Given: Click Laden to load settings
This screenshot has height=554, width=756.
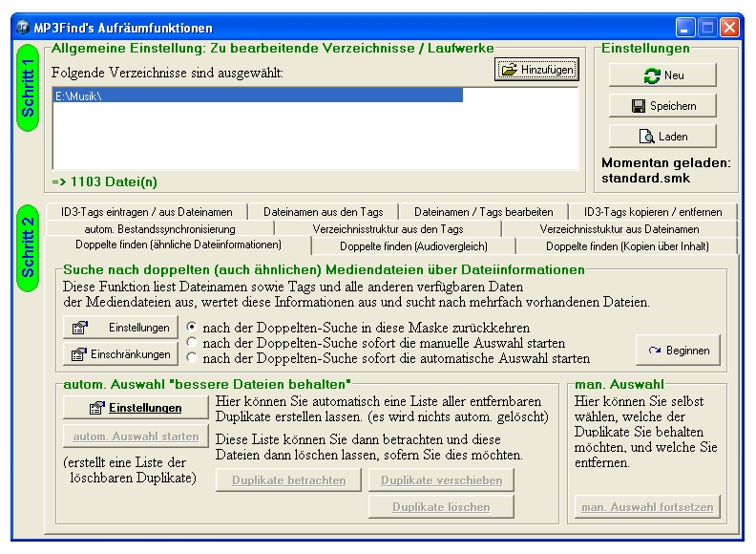Looking at the screenshot, I should (x=662, y=137).
